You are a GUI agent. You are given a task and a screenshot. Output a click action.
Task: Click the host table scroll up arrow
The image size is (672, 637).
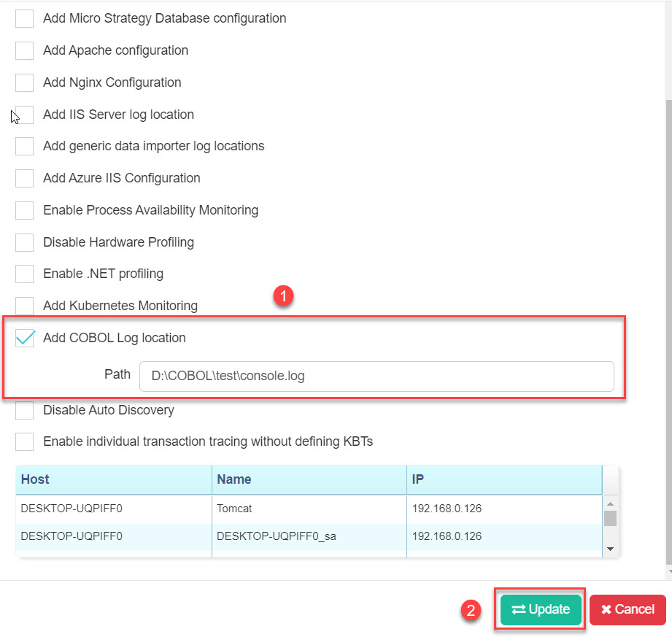coord(610,503)
